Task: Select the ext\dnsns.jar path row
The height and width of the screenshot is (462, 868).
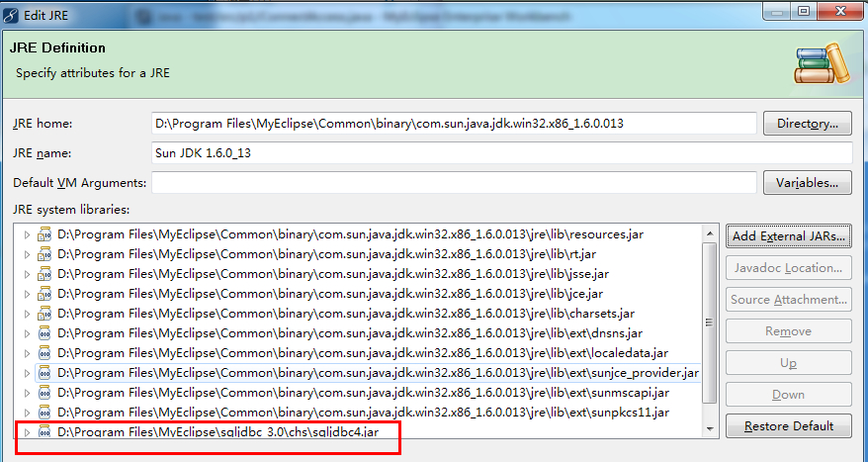Action: tap(350, 333)
